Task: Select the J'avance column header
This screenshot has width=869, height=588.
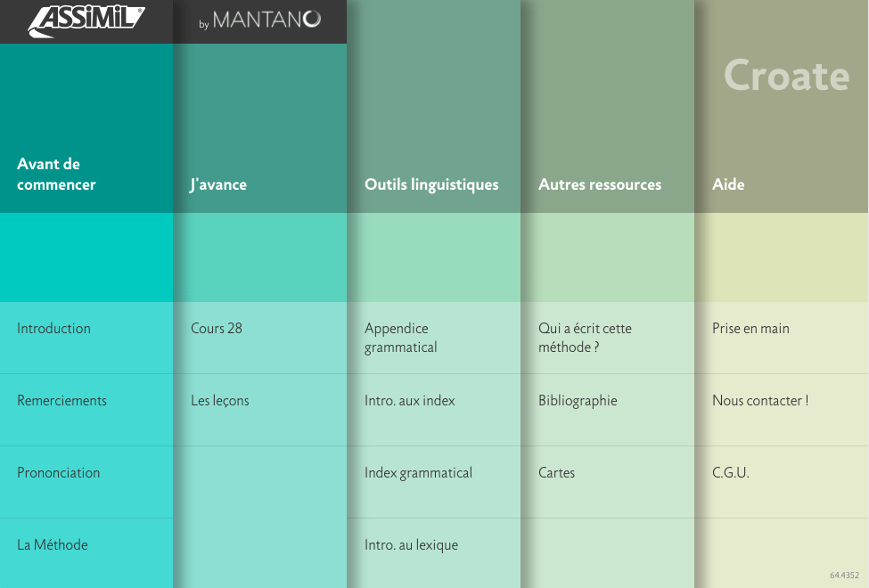Action: click(218, 185)
